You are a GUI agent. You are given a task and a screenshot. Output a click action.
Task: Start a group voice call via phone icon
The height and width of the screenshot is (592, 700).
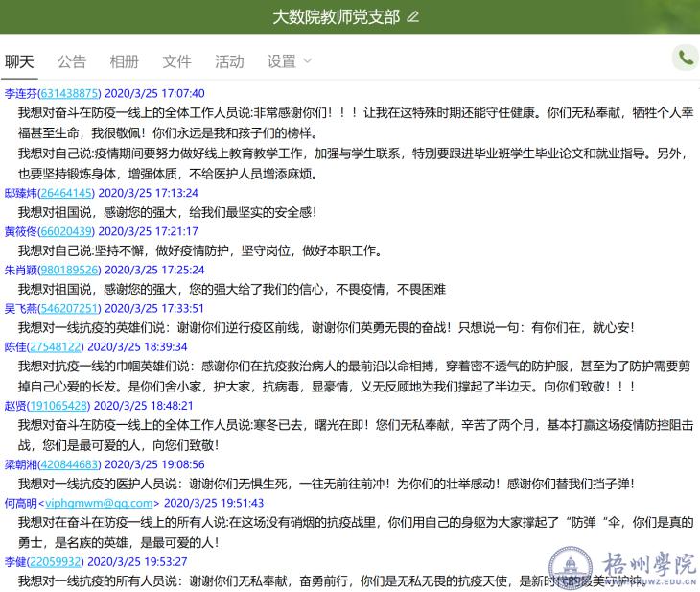pos(685,58)
